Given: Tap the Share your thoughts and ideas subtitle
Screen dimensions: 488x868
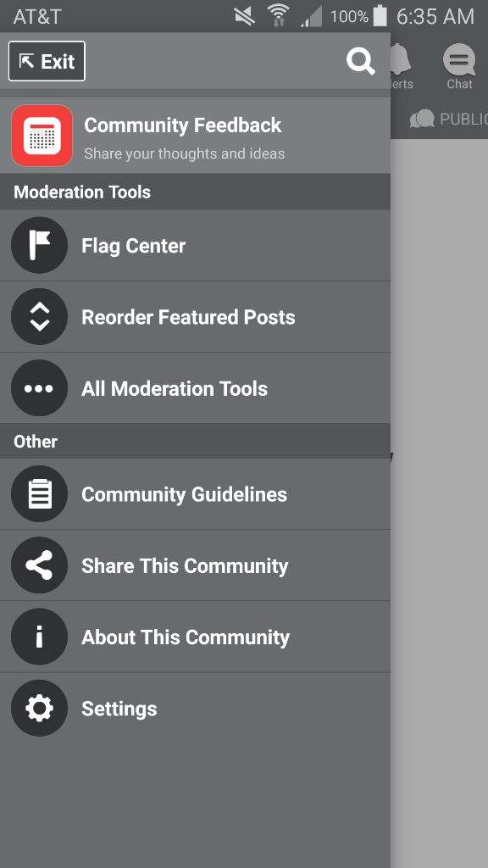Looking at the screenshot, I should click(x=184, y=153).
